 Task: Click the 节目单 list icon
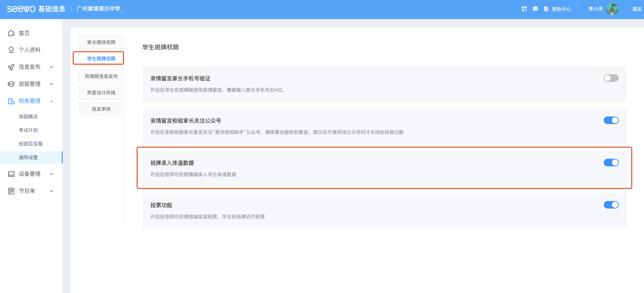[x=11, y=191]
